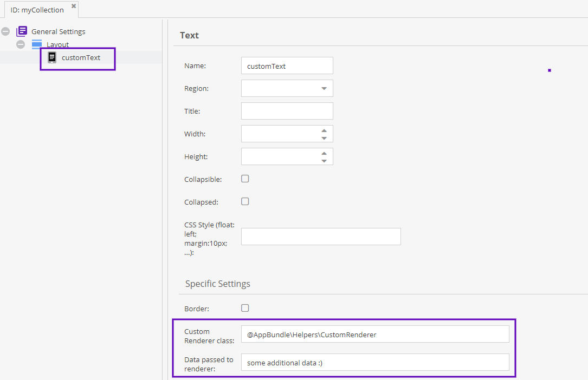Screen dimensions: 588x380
Task: Select General Settings in the tree
Action: [x=58, y=31]
